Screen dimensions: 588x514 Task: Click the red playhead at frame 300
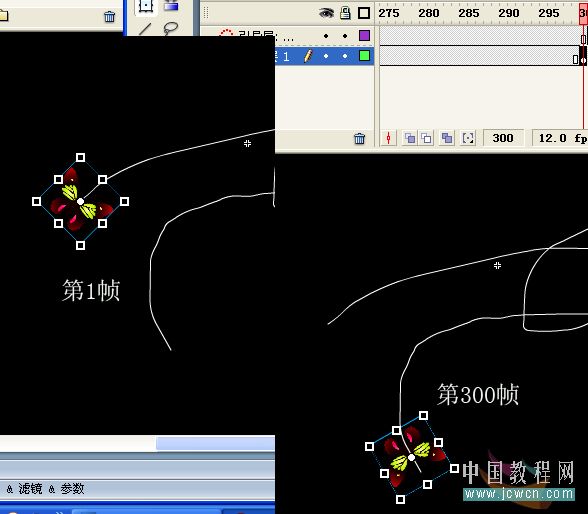(583, 13)
